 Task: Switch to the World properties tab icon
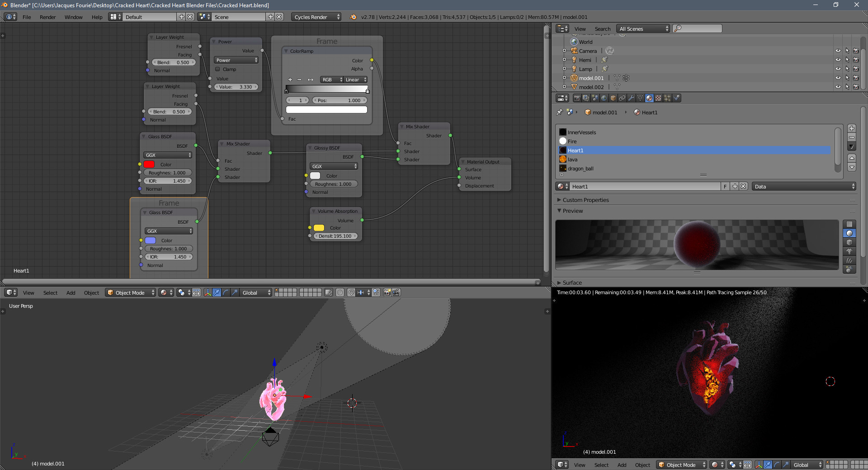coord(604,98)
